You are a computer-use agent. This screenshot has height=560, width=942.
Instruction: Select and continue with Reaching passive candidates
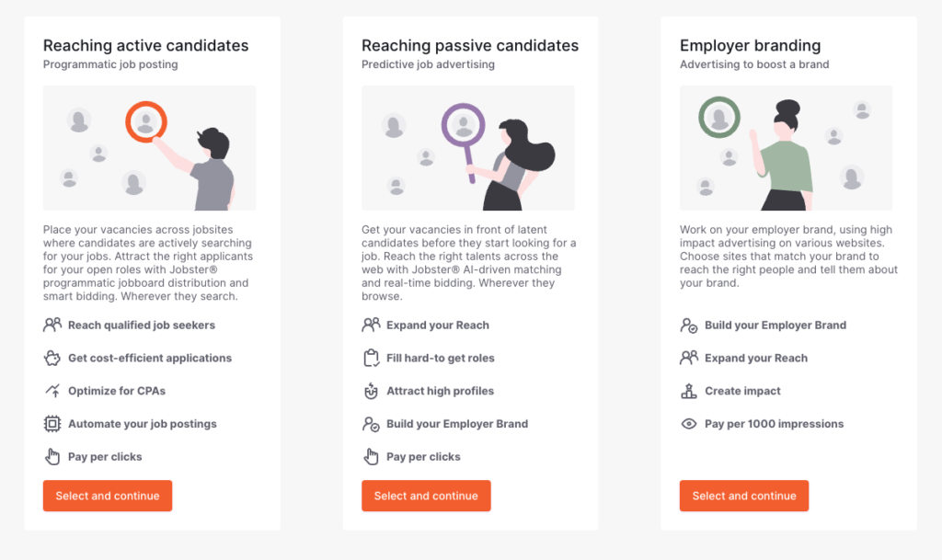click(426, 496)
